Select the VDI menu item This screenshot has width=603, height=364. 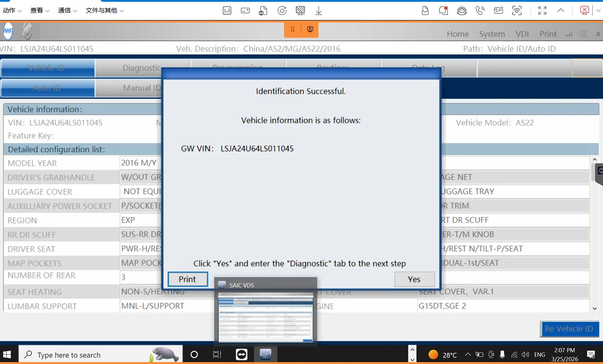click(x=522, y=34)
